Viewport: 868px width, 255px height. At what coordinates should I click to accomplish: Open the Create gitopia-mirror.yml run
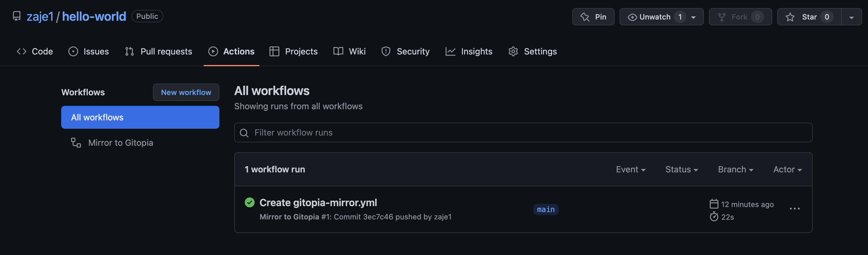click(x=318, y=202)
